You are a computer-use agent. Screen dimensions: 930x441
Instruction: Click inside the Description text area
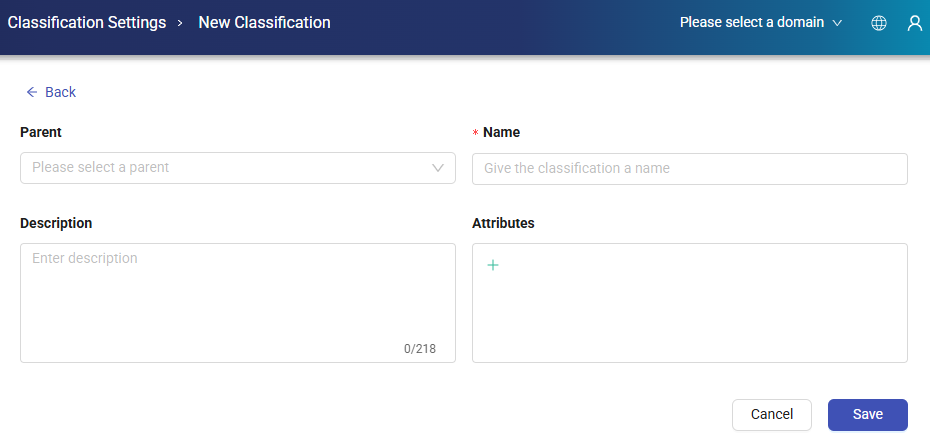(x=237, y=300)
